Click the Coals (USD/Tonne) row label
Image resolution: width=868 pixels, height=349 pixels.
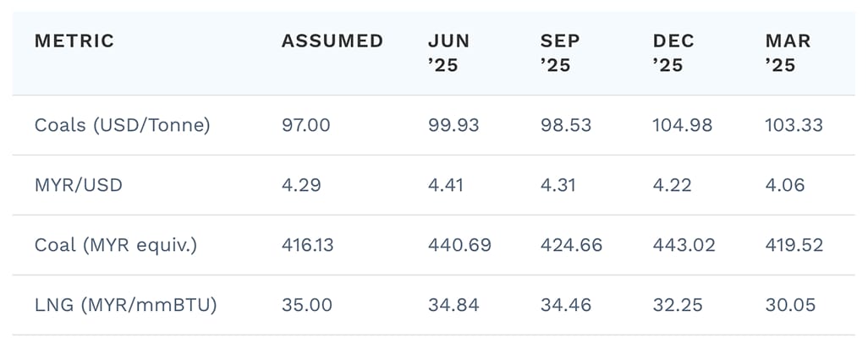pyautogui.click(x=123, y=125)
